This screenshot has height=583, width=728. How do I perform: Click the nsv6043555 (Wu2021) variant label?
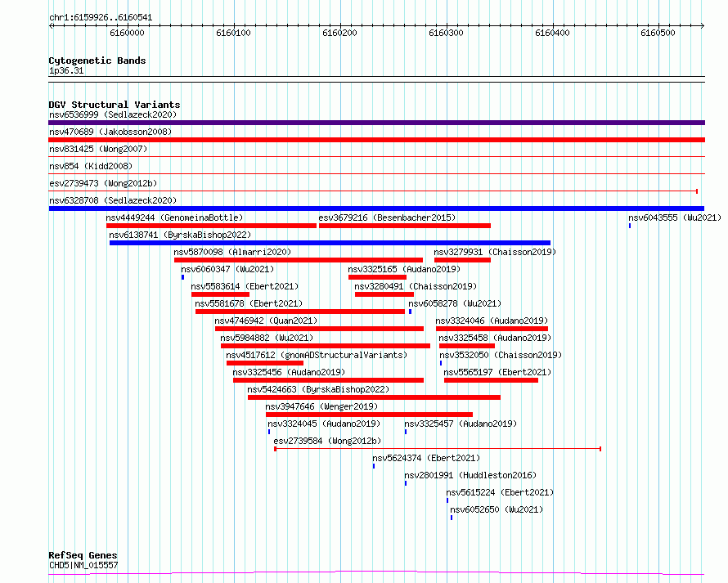[675, 218]
